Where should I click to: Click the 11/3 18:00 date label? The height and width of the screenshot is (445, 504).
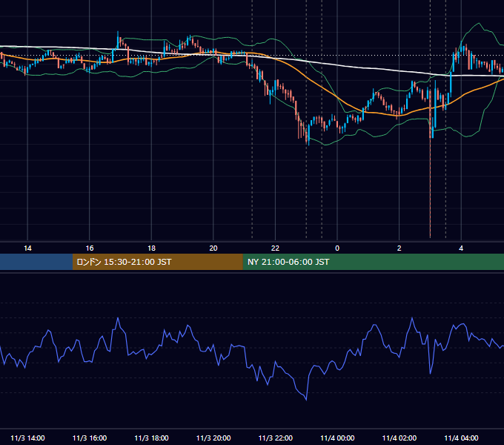(151, 438)
